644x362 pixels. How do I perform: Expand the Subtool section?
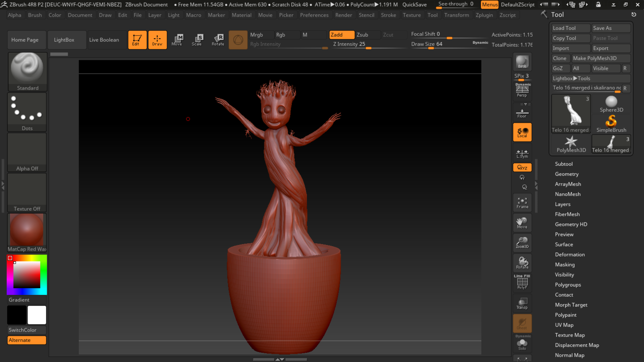563,164
